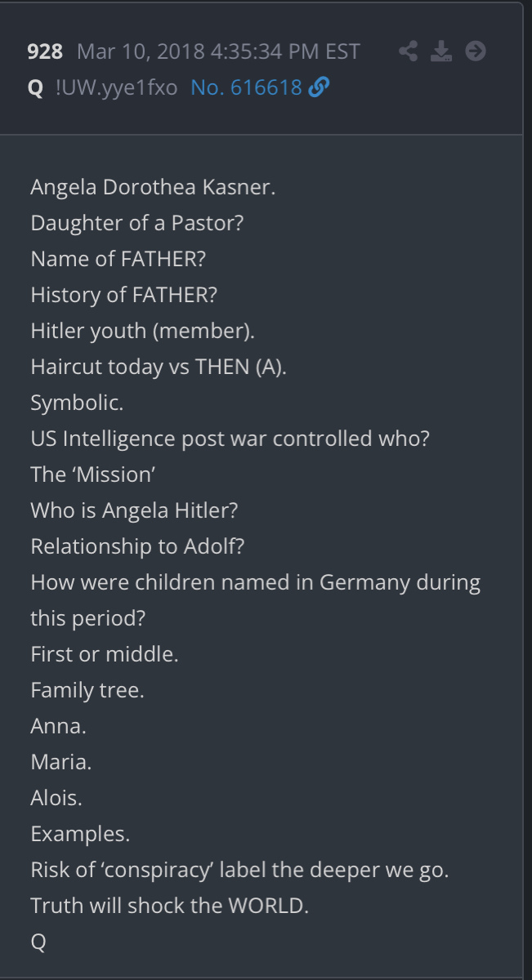Image resolution: width=532 pixels, height=980 pixels.
Task: Click post number 928
Action: click(x=45, y=52)
